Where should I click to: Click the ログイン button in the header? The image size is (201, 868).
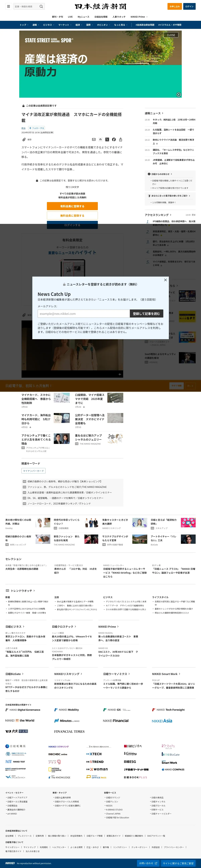pos(189,6)
